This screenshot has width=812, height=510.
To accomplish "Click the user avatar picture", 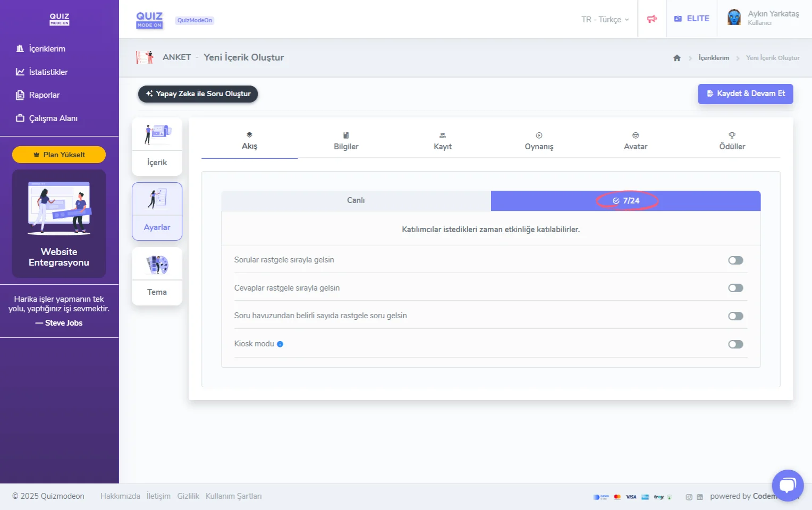I will (x=734, y=18).
